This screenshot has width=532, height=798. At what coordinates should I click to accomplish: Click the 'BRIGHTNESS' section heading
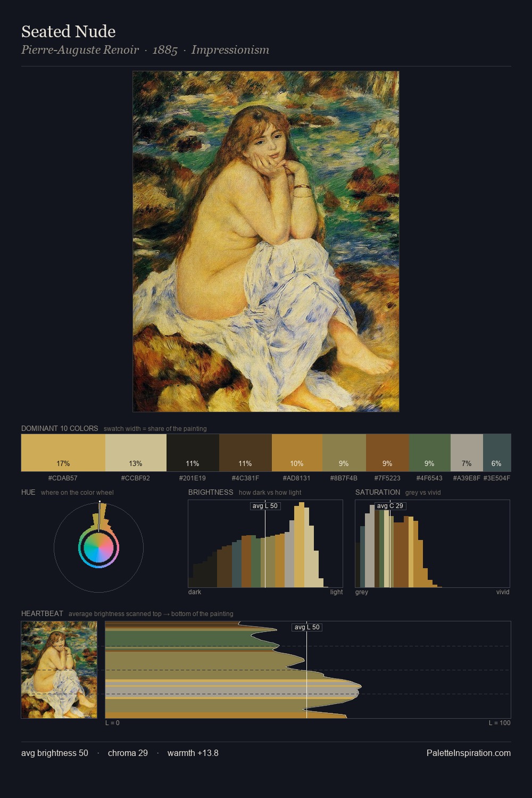click(x=211, y=492)
